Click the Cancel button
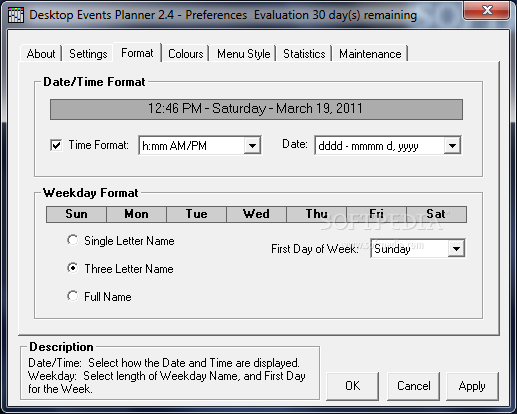The height and width of the screenshot is (414, 517). point(413,386)
